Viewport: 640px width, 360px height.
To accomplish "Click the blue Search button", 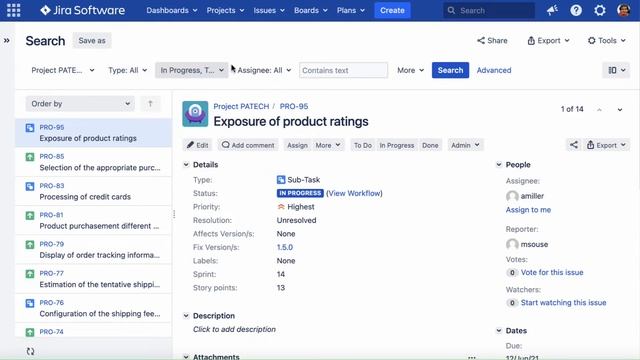I will click(x=450, y=70).
